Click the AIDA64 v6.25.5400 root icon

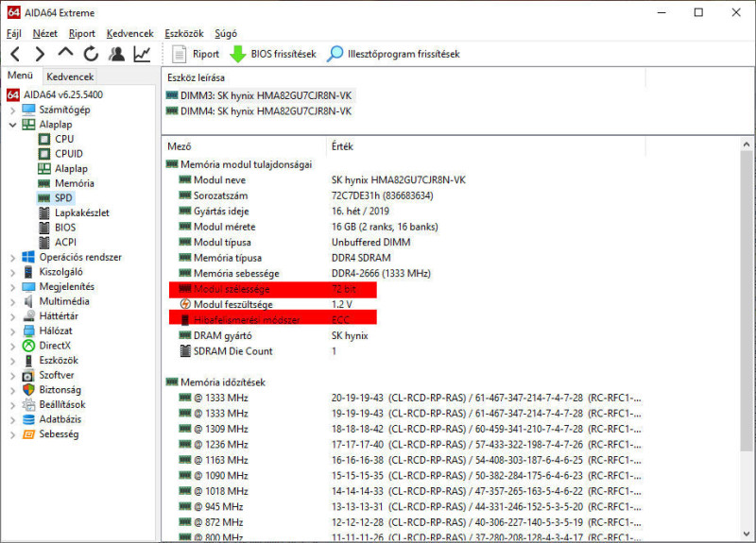click(x=13, y=95)
